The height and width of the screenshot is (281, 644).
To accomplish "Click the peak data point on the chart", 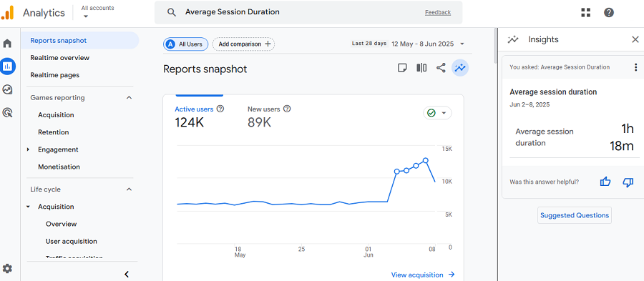I will [426, 160].
